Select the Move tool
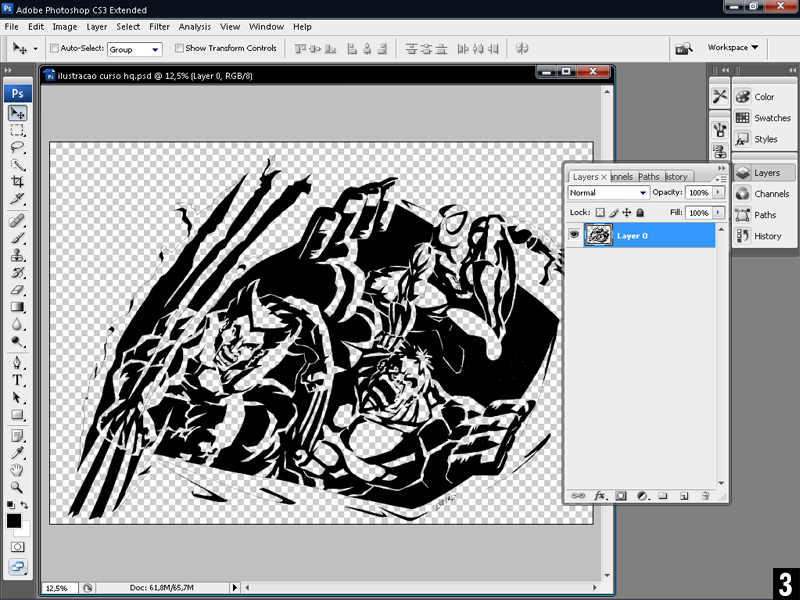The height and width of the screenshot is (600, 800). 18,113
